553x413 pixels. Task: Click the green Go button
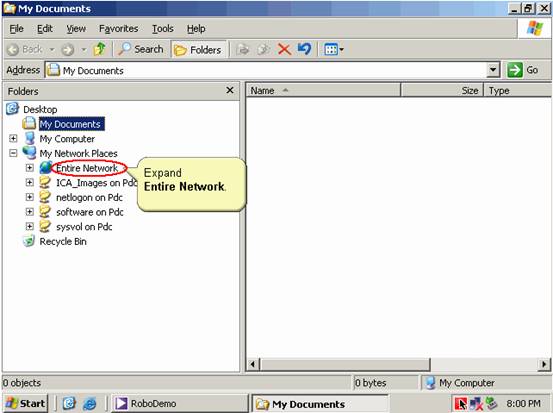click(523, 70)
